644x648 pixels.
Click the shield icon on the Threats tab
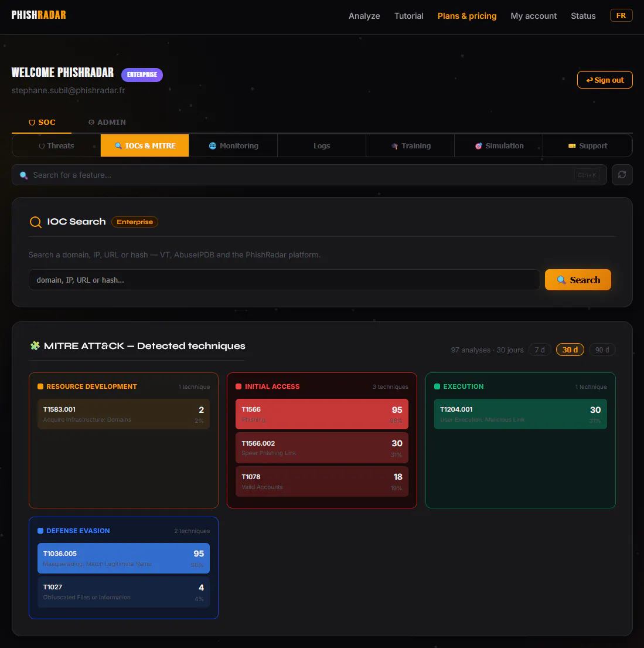click(x=42, y=146)
